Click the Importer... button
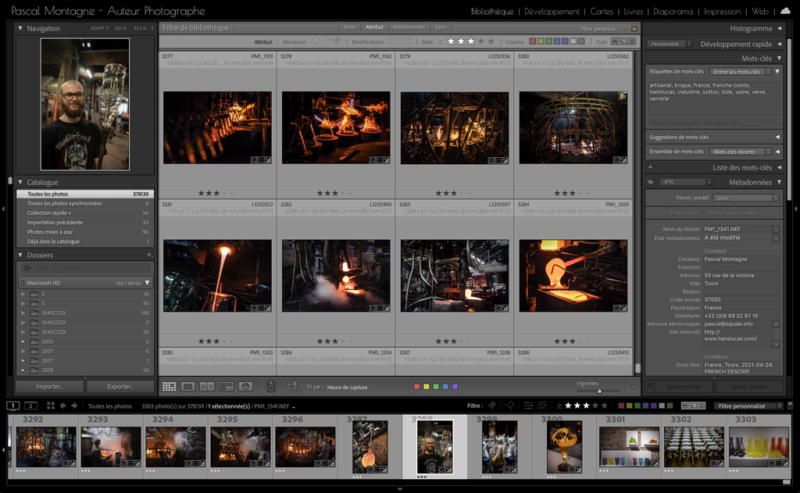The image size is (800, 493). pyautogui.click(x=50, y=386)
